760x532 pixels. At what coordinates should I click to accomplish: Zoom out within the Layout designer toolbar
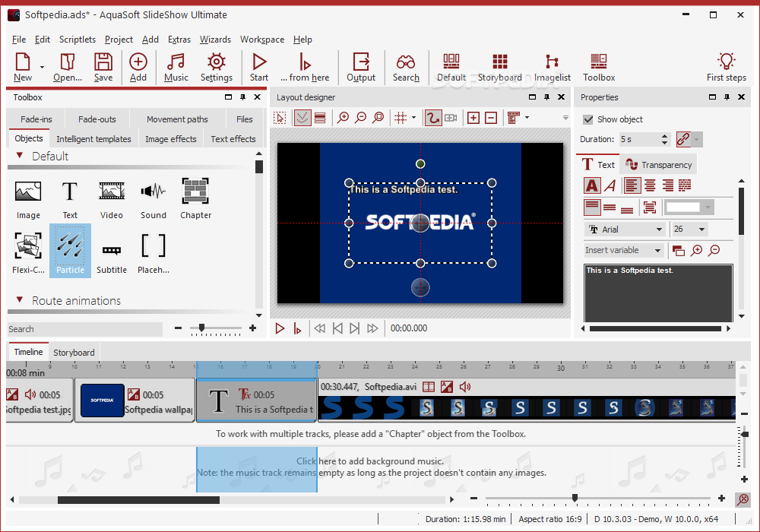[360, 118]
